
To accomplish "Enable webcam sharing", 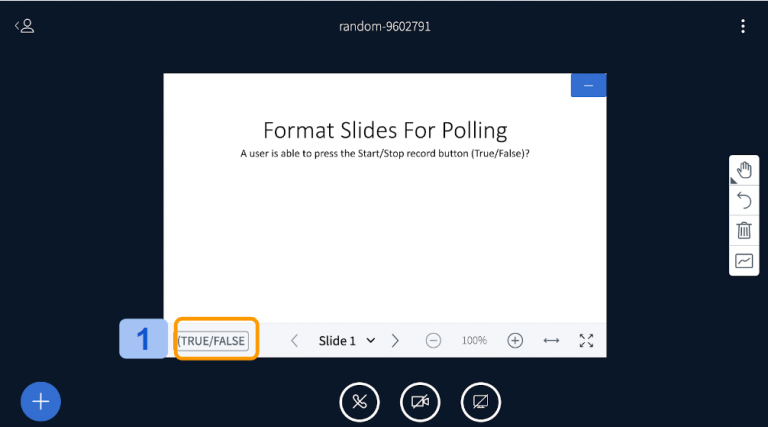I will [420, 402].
